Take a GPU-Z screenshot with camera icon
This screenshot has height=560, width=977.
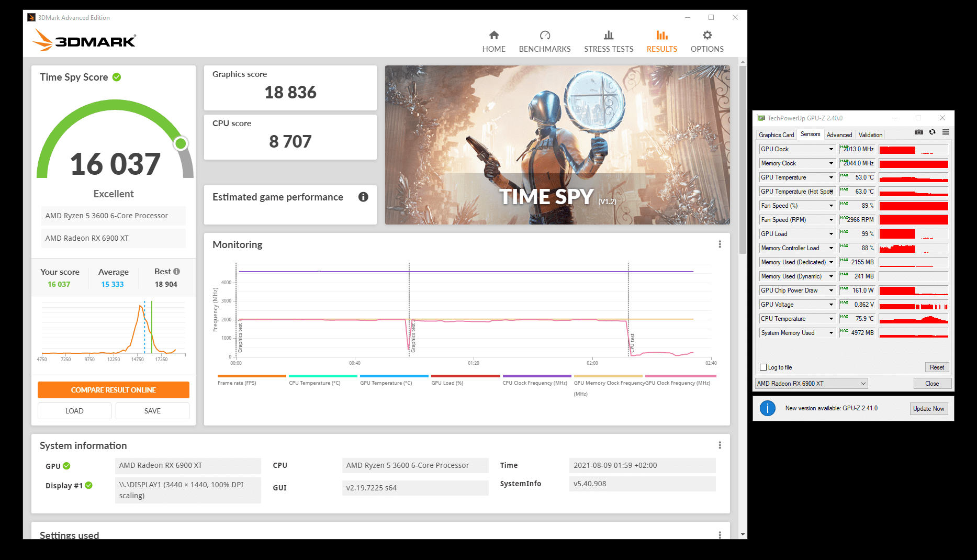918,132
